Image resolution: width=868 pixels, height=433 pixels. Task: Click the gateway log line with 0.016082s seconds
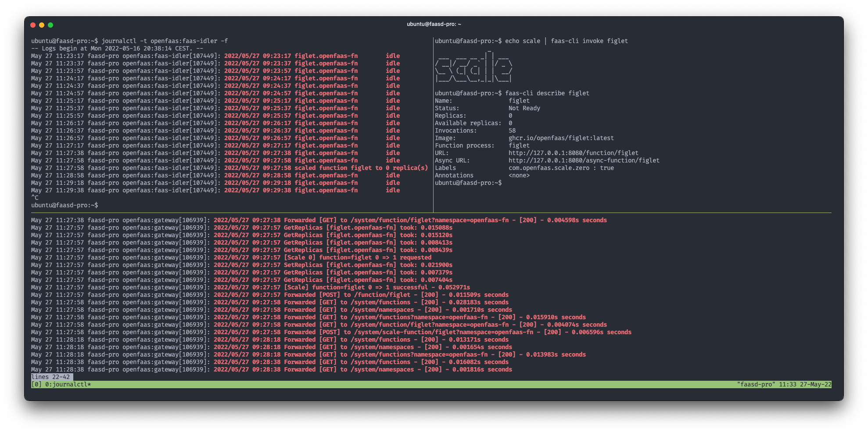click(x=270, y=362)
